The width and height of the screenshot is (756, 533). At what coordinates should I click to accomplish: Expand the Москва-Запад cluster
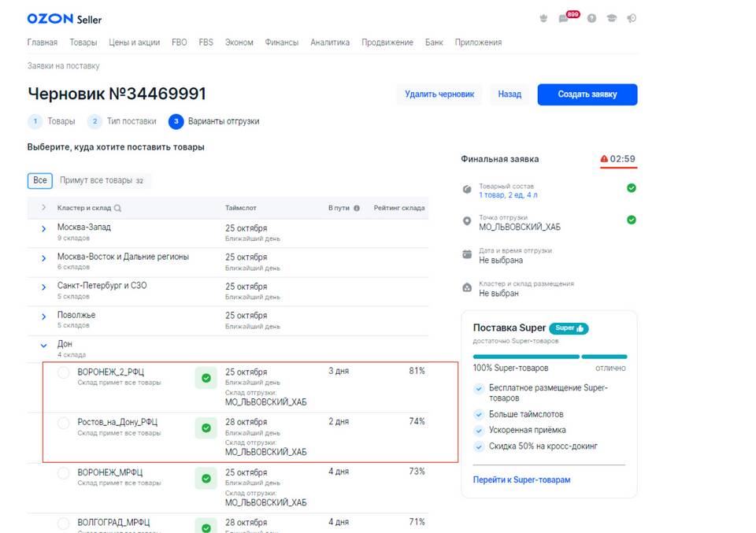[43, 228]
